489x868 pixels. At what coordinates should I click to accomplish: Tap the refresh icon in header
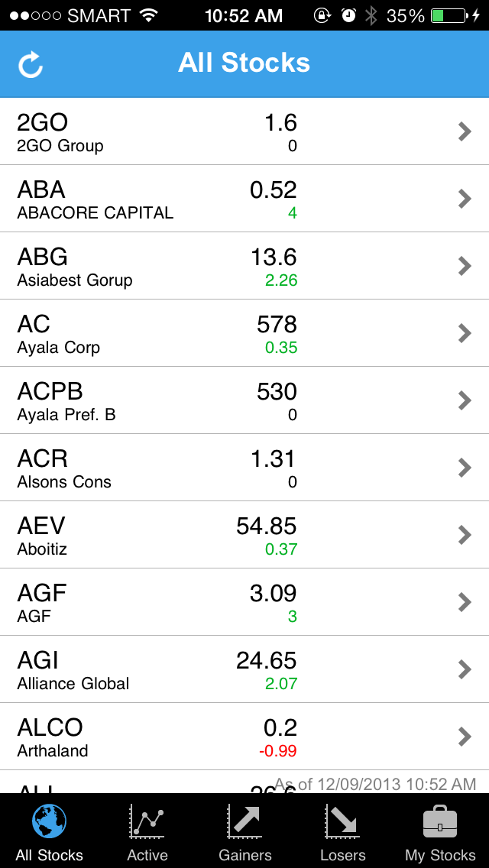click(31, 64)
